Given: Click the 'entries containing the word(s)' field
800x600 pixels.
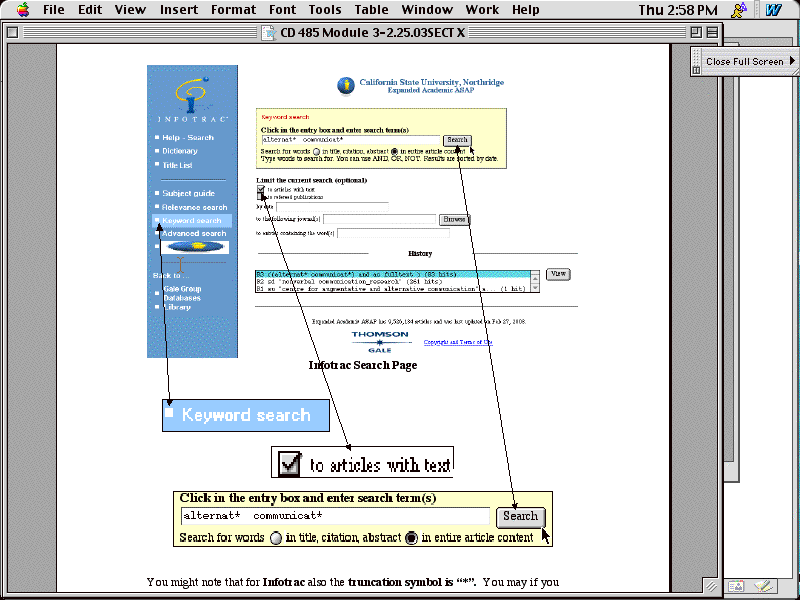Looking at the screenshot, I should pos(393,233).
